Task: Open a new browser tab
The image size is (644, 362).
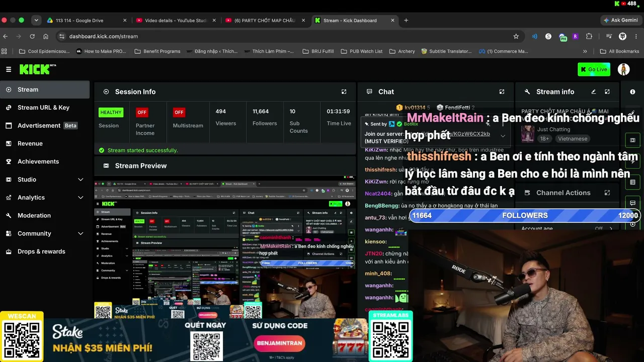Action: [406, 21]
